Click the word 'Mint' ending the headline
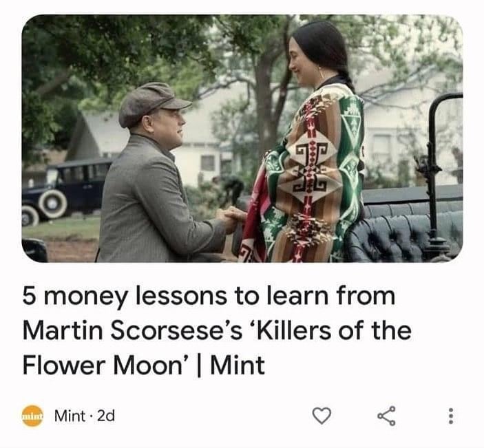484x448 pixels. pyautogui.click(x=238, y=365)
